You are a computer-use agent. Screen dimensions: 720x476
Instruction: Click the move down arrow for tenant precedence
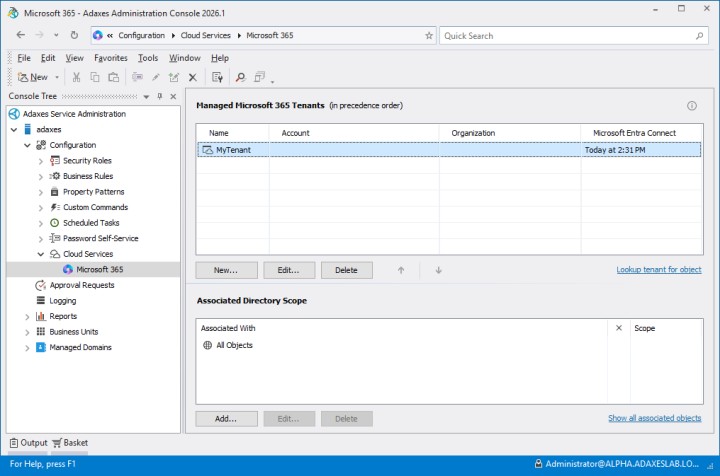tap(438, 270)
